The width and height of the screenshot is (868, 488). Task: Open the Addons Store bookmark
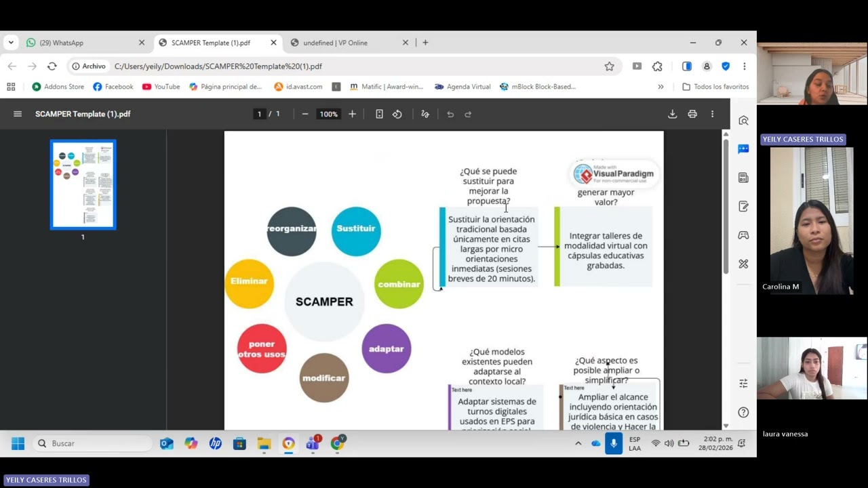(x=58, y=87)
